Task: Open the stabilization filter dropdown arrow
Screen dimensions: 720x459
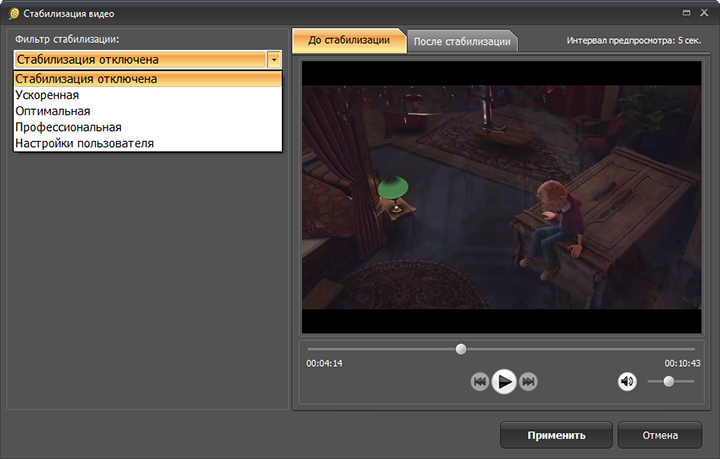Action: tap(274, 60)
